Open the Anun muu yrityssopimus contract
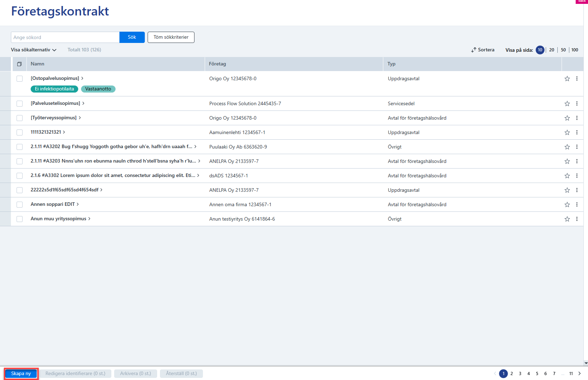The image size is (588, 380). pos(60,219)
